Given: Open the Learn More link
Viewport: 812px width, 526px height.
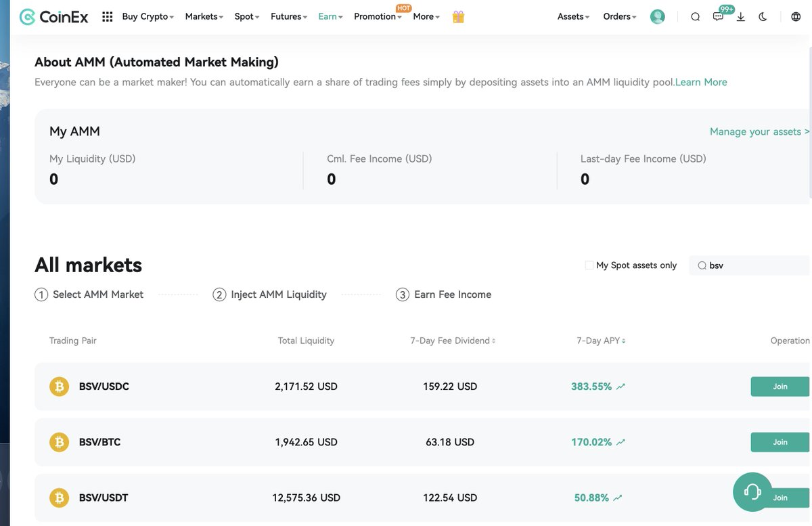Looking at the screenshot, I should click(x=701, y=82).
